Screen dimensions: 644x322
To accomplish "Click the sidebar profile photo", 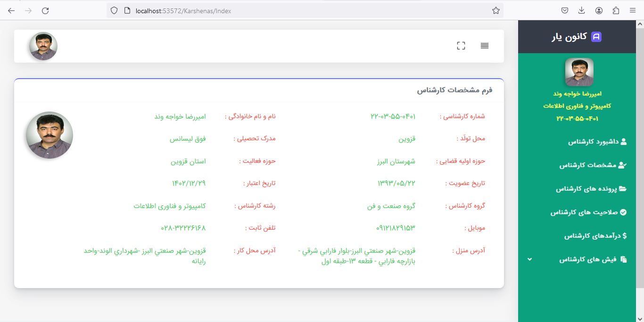I will coord(579,72).
